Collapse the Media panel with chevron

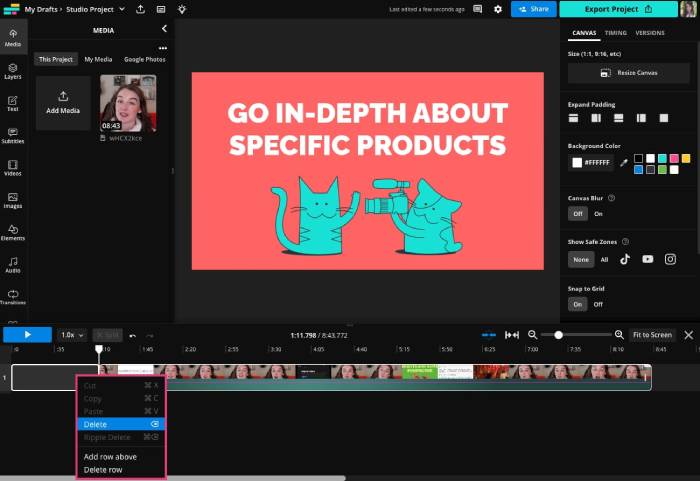164,29
